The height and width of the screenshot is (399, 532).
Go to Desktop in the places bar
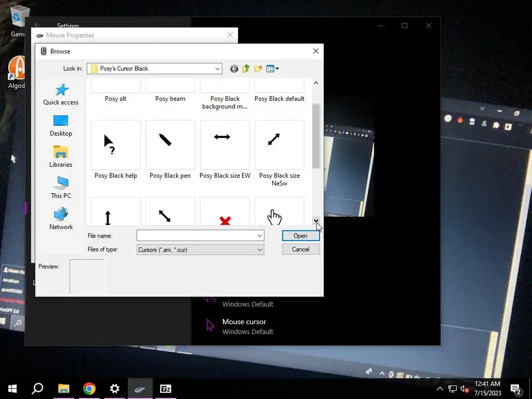(x=61, y=126)
